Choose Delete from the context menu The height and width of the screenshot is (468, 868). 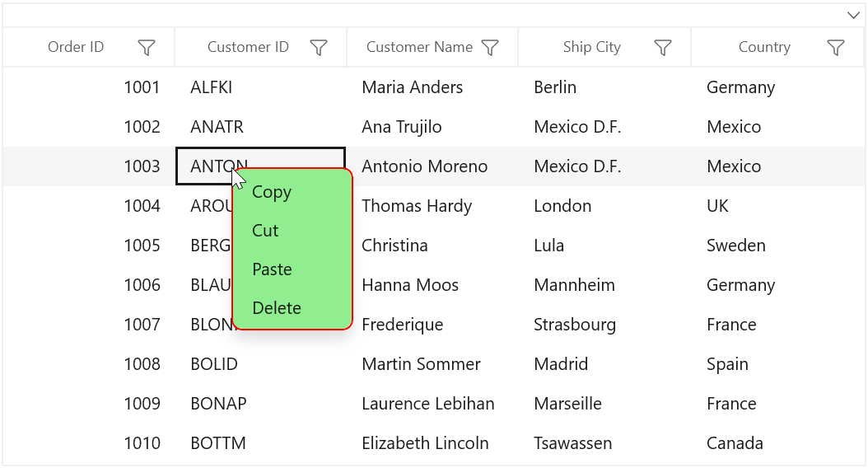[x=292, y=308]
